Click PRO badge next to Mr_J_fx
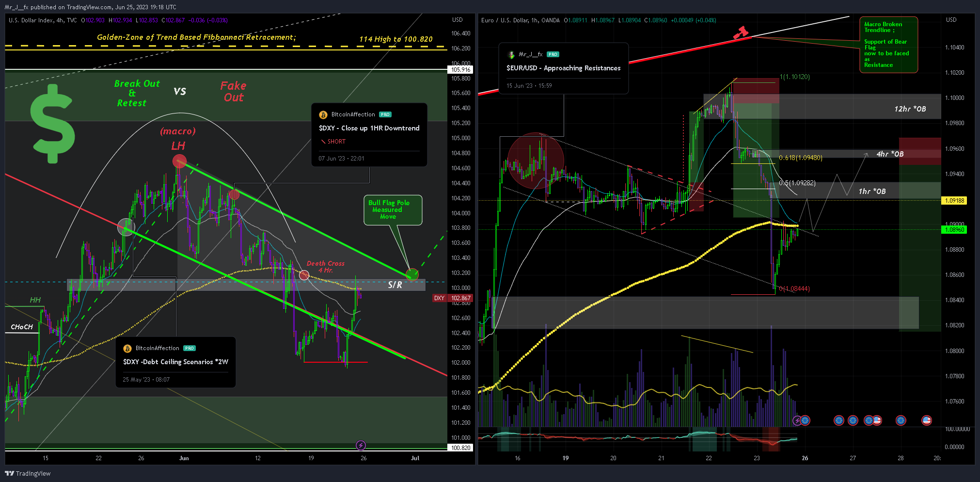 coord(553,54)
